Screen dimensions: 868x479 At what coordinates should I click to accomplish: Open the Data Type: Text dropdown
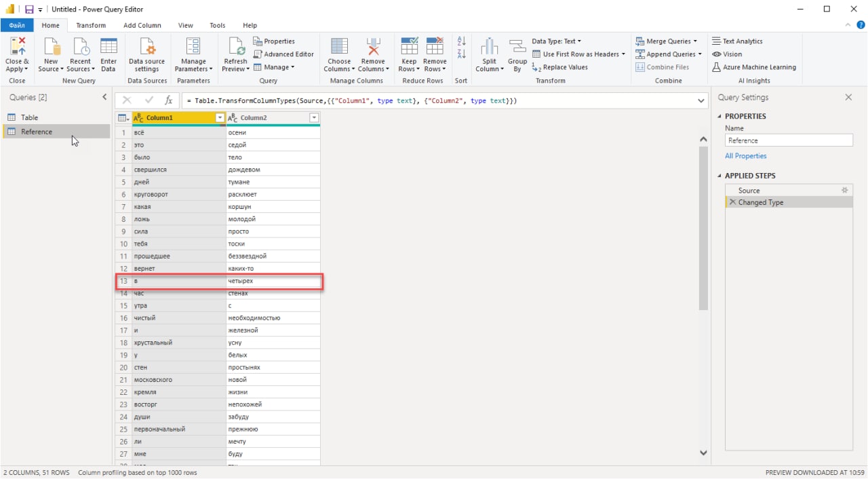[556, 41]
